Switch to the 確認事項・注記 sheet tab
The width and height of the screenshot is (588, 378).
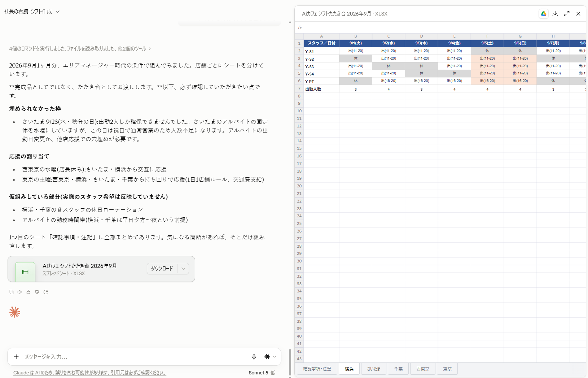tap(317, 369)
